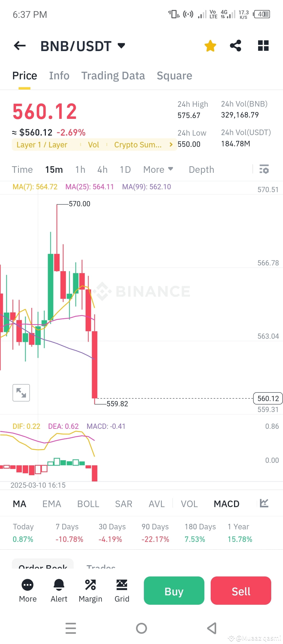This screenshot has height=644, width=283.
Task: Tap the DIF: 0.22 label
Action: click(26, 426)
